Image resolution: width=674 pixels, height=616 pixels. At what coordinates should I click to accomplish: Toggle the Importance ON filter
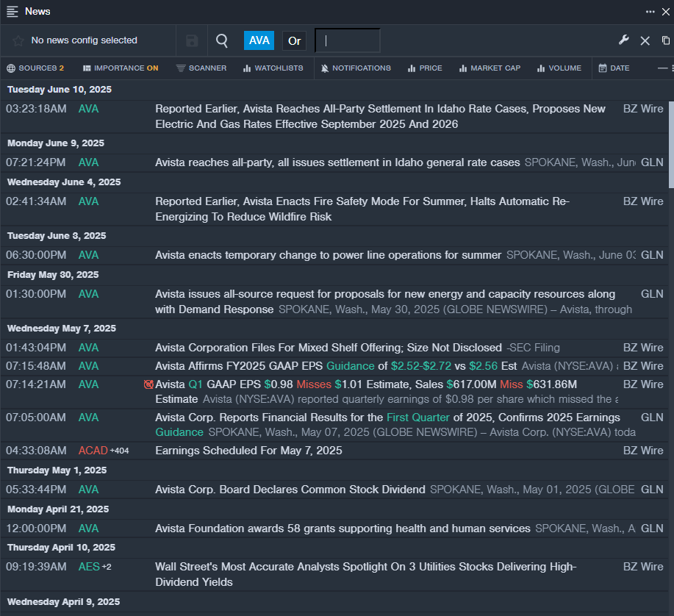pos(121,68)
